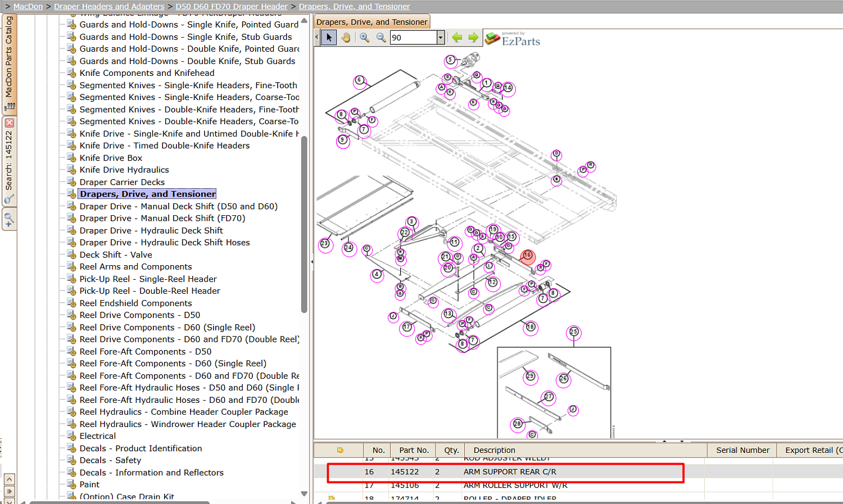The height and width of the screenshot is (504, 843).
Task: Activate the hand pan tool
Action: pos(346,38)
